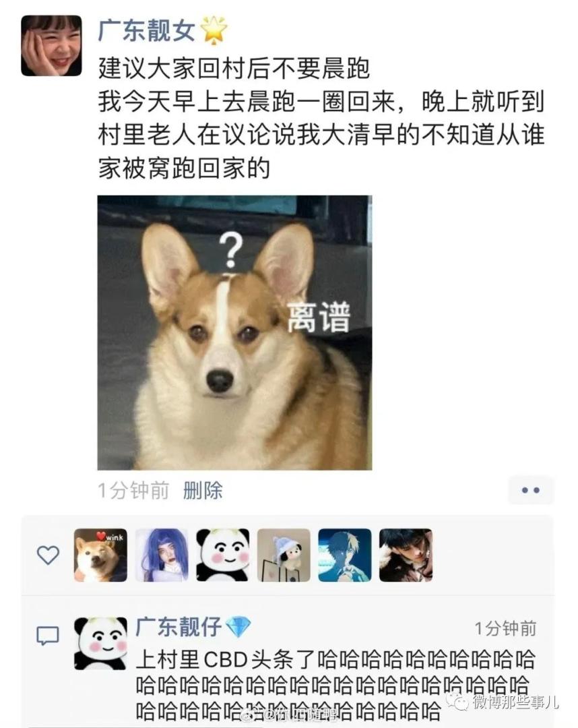
Task: Open the 广东靓仔 commenter name
Action: point(179,627)
